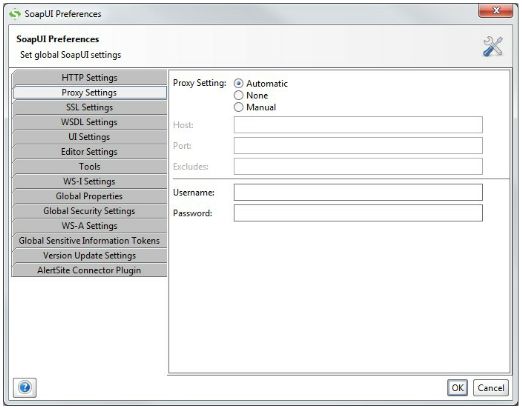Click the Cancel button
Image resolution: width=522 pixels, height=409 pixels.
491,388
